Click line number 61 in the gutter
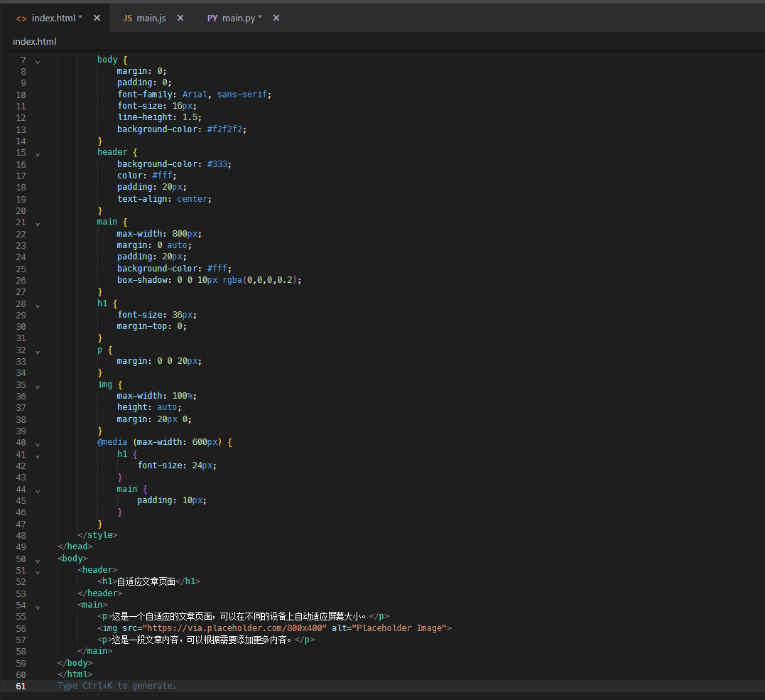 coord(21,686)
